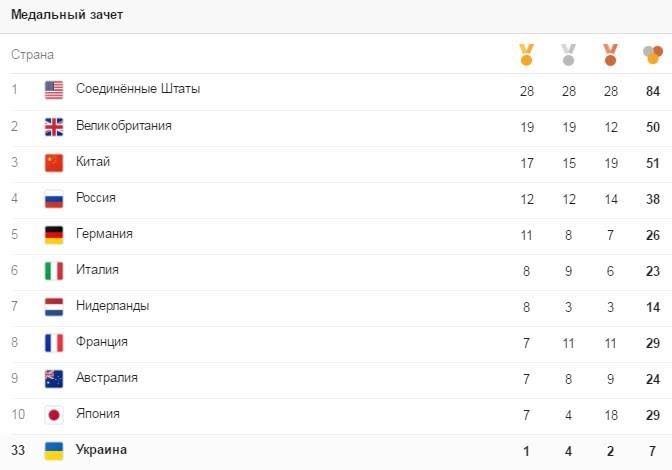Select the Франция row name
Screen dimensions: 672x470
click(102, 341)
